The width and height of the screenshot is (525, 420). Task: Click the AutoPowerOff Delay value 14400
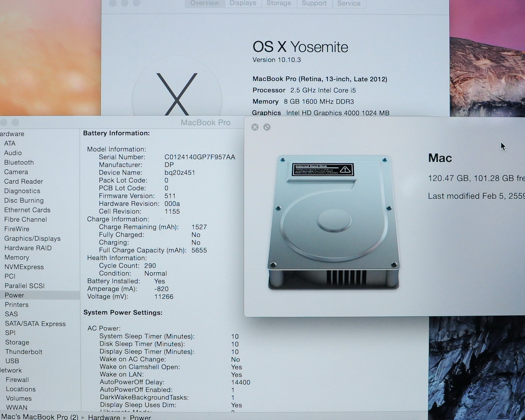coord(240,383)
